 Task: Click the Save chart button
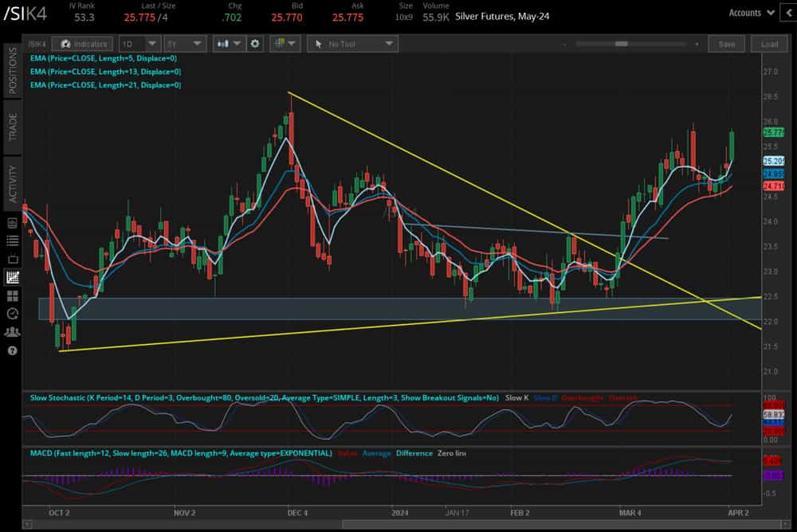pos(726,44)
